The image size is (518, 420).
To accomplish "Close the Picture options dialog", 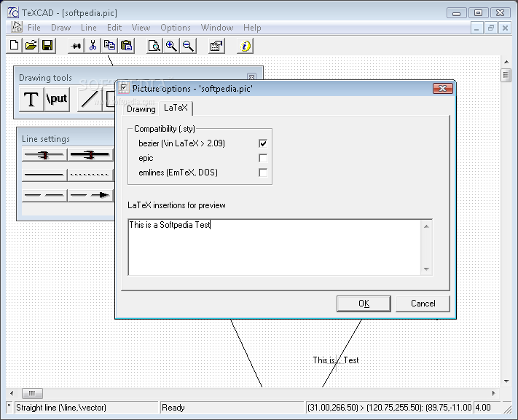I will click(x=443, y=89).
